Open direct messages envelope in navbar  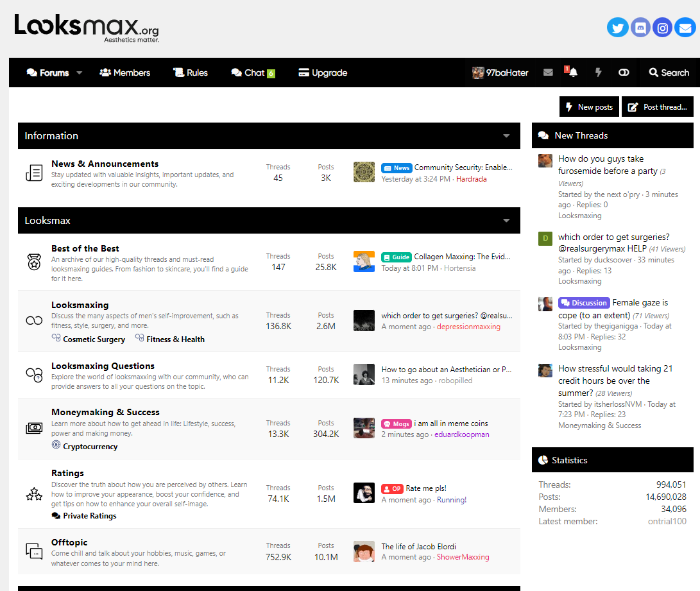tap(548, 73)
